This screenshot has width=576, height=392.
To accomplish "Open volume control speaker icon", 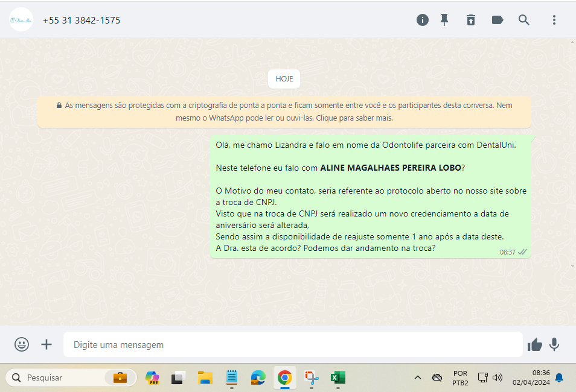I will coord(498,378).
